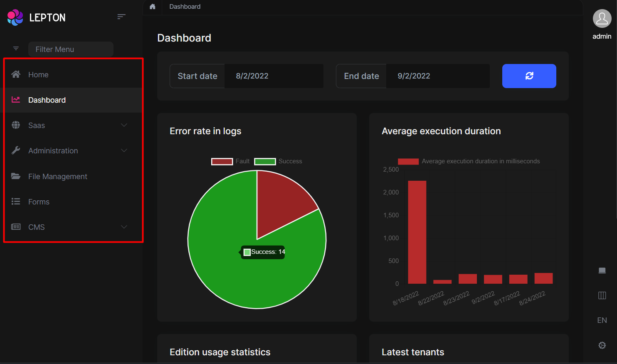Open the EN language selector

pos(602,320)
